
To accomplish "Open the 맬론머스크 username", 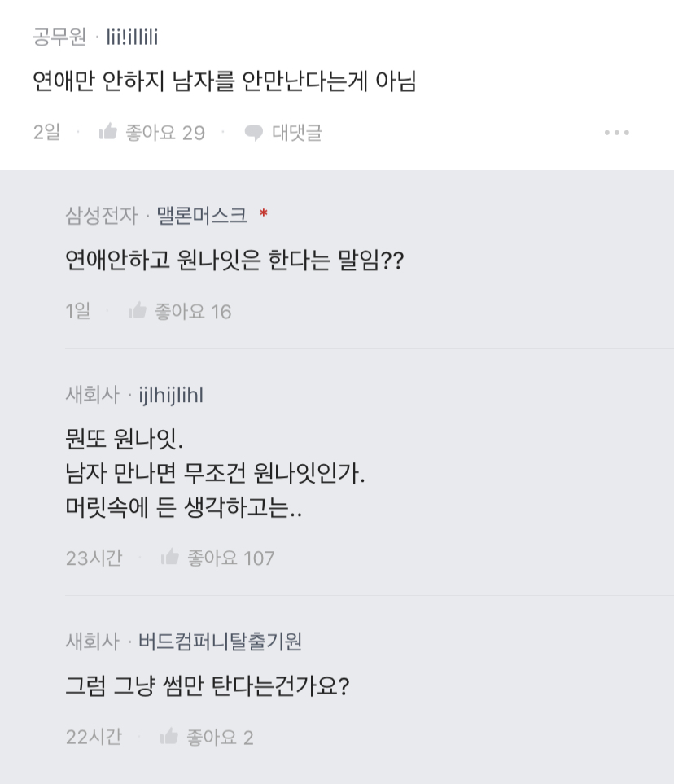I will pyautogui.click(x=201, y=216).
